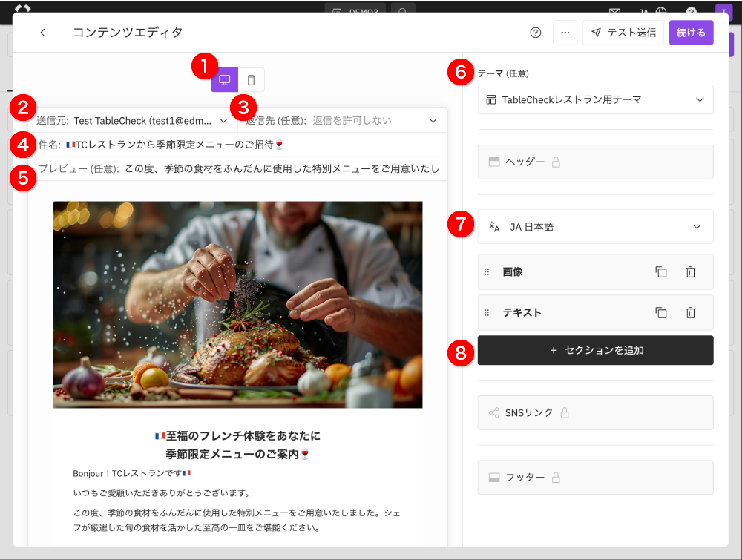Image resolution: width=742 pixels, height=560 pixels.
Task: Click the 続ける button
Action: click(691, 33)
